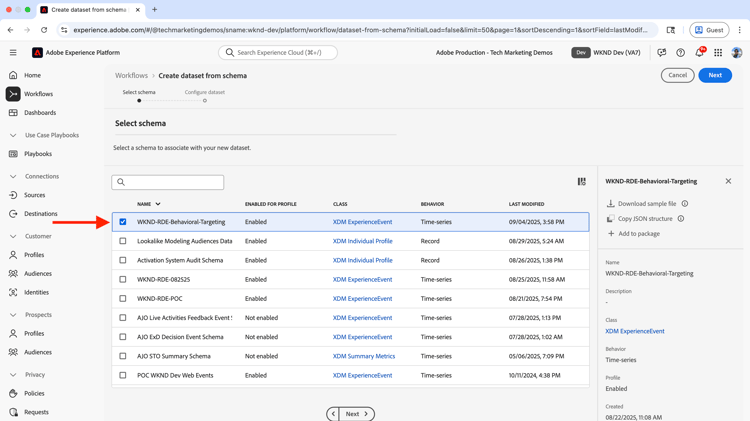Click the column settings icon above the table
Viewport: 750px width, 421px height.
pyautogui.click(x=581, y=182)
